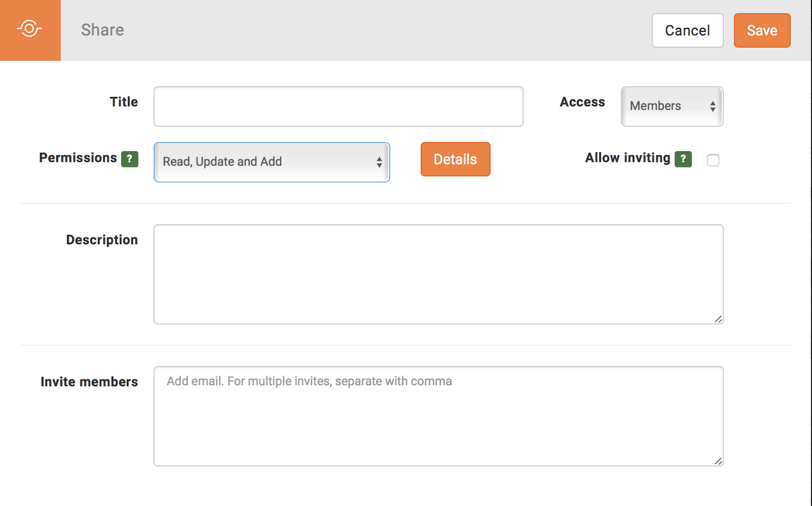Click the Invite members box resize handle

pos(718,461)
